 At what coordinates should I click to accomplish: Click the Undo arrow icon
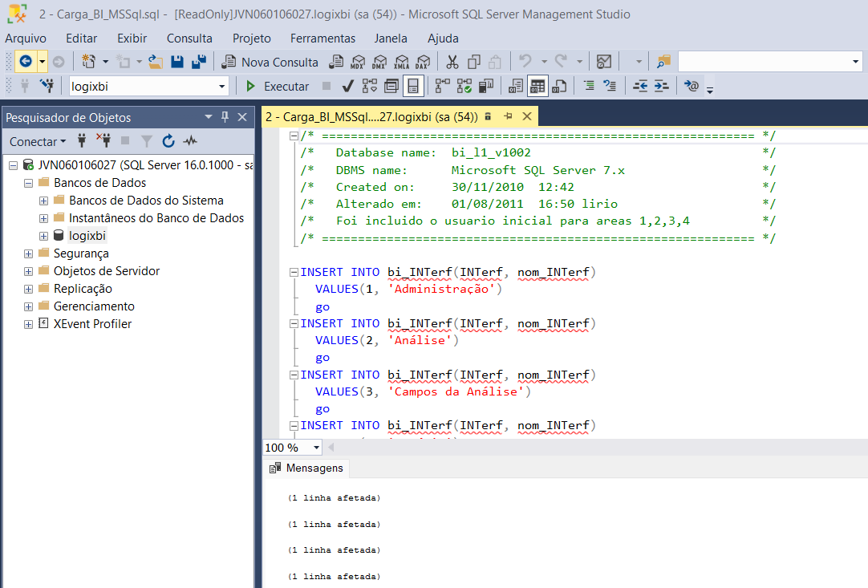pyautogui.click(x=525, y=62)
